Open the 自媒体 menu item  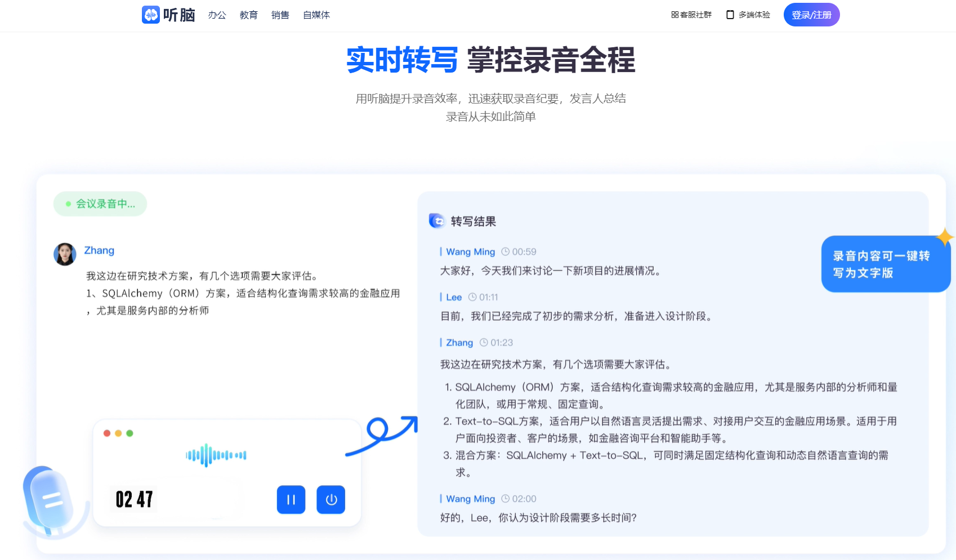(316, 15)
